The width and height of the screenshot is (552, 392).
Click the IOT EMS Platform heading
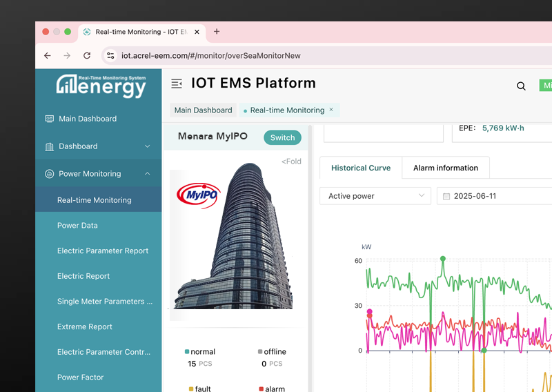coord(253,83)
